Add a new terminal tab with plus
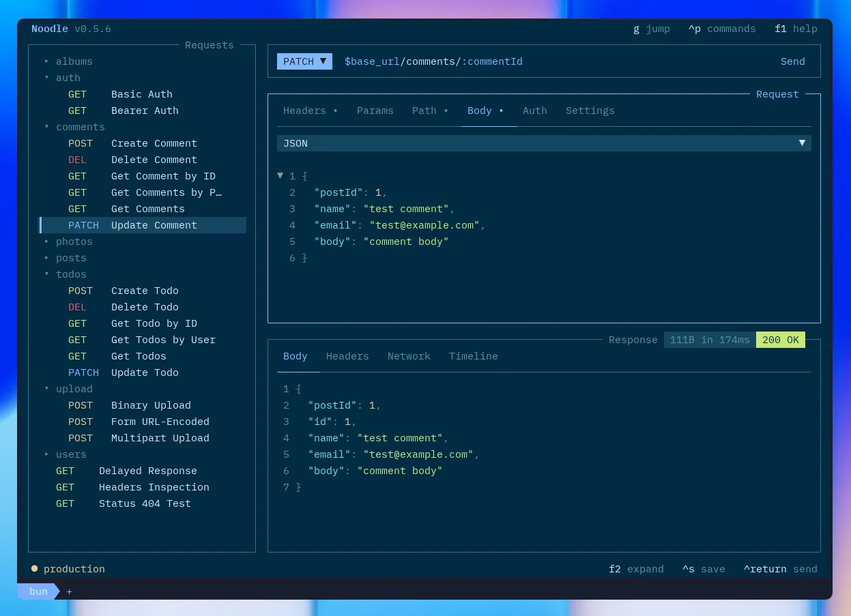Screen dimensions: 851x616 point(69,591)
